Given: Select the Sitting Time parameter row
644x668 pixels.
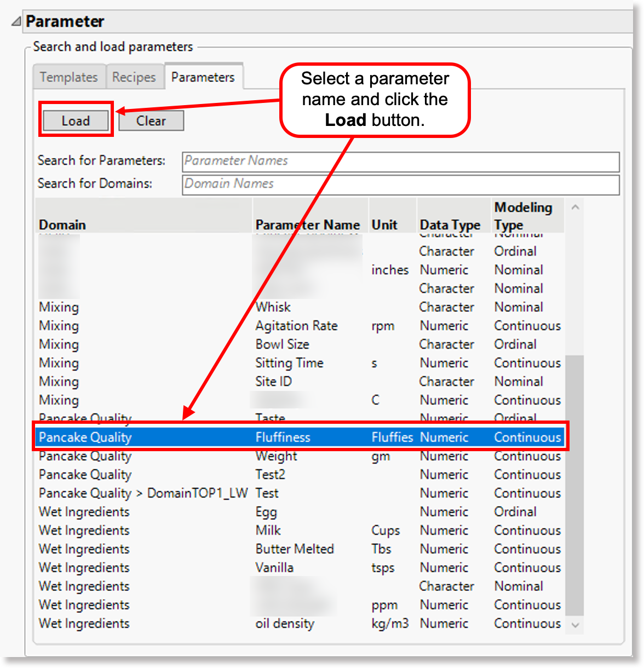Looking at the screenshot, I should pyautogui.click(x=300, y=363).
